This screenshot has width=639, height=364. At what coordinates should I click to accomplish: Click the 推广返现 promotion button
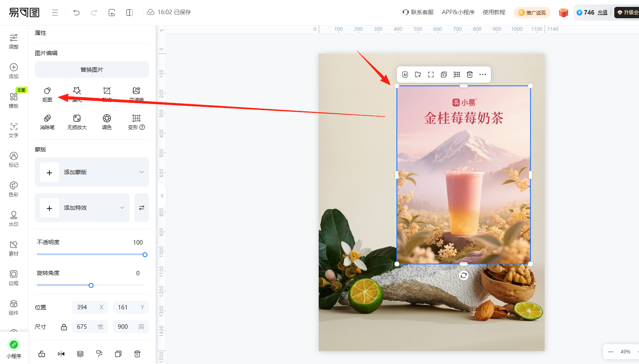(532, 13)
